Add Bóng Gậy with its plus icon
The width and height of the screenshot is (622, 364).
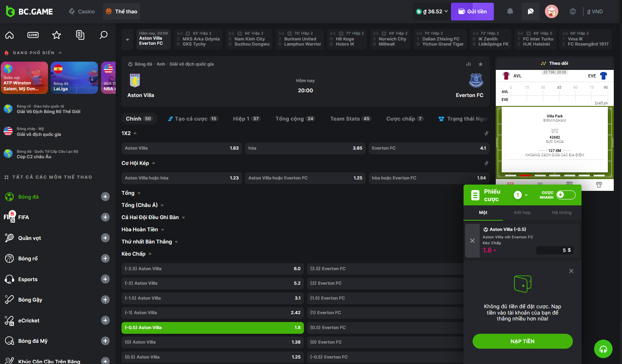(x=105, y=300)
